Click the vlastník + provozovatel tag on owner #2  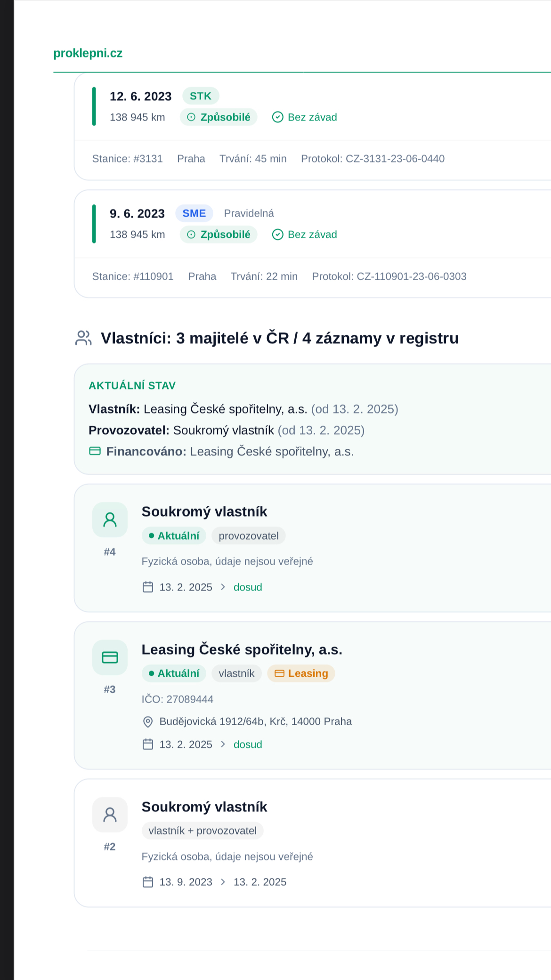coord(203,831)
